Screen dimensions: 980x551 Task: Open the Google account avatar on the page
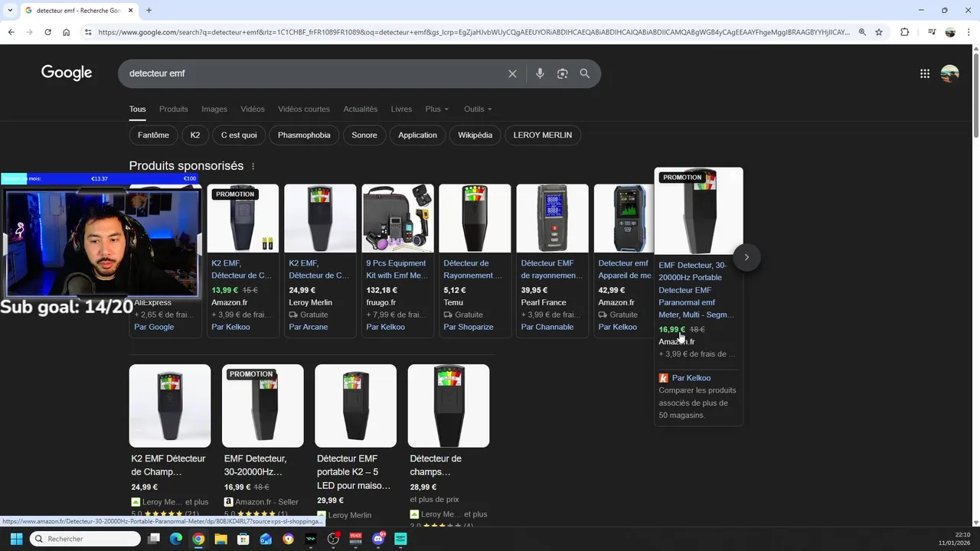pos(949,73)
